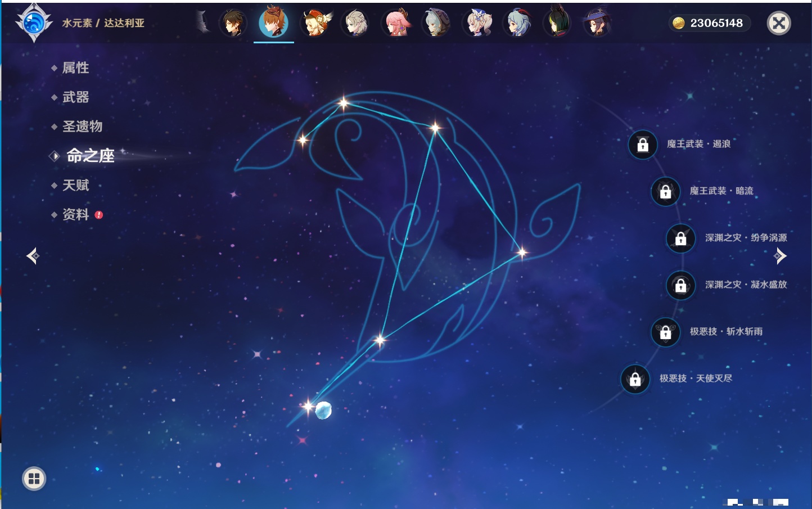Click the 极恶技·斩水斩雨 label
Screen dimensions: 812x509
tap(727, 331)
